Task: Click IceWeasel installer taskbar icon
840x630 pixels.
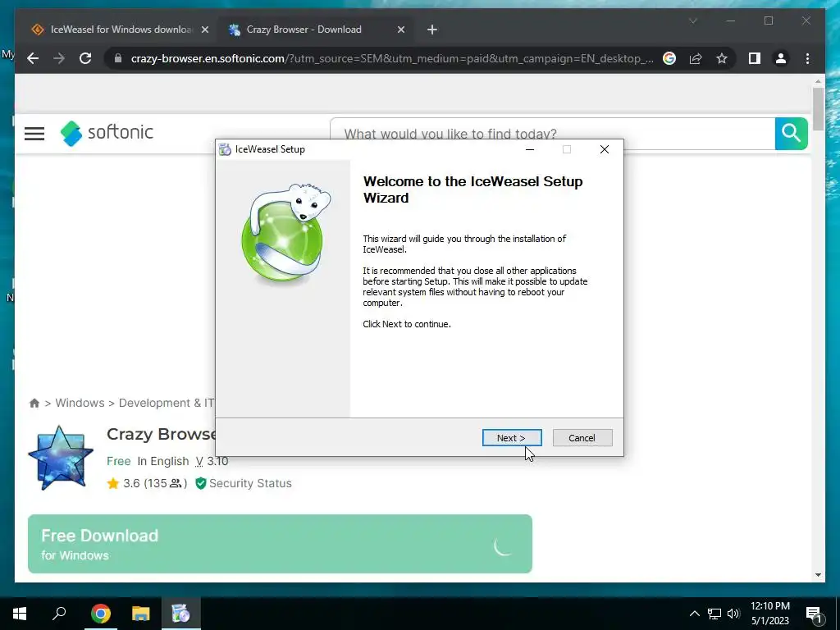Action: click(180, 614)
